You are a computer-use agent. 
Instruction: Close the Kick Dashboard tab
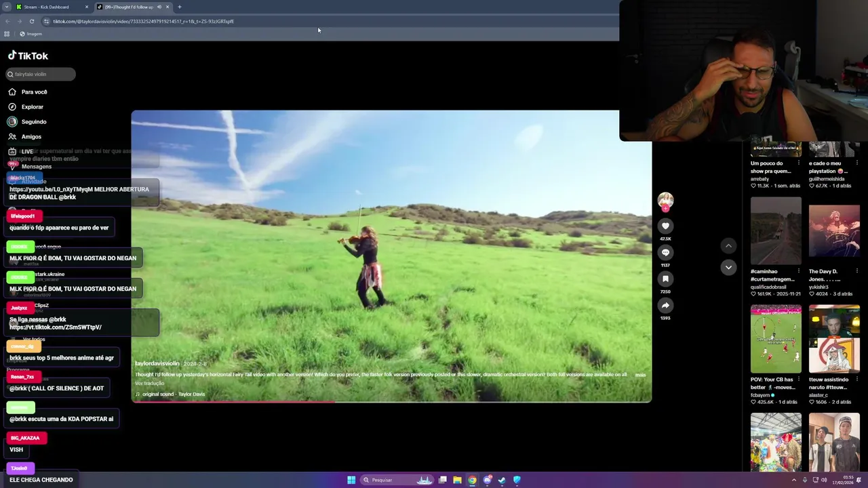87,7
